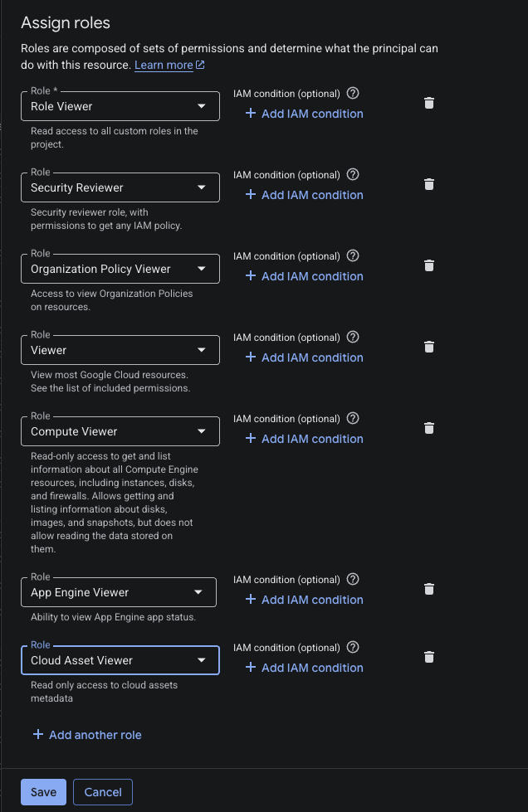Screen dimensions: 528x812
Task: Delete the Cloud Asset Viewer role row
Action: point(429,657)
